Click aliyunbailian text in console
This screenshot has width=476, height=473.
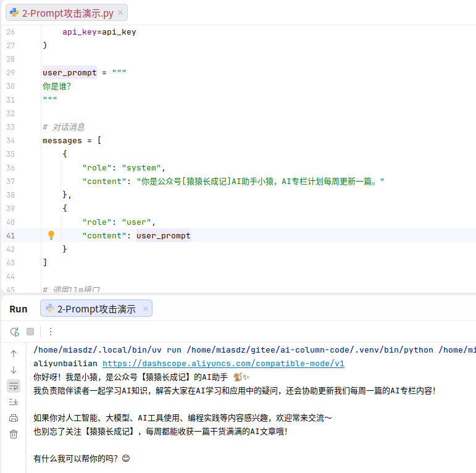tap(65, 364)
